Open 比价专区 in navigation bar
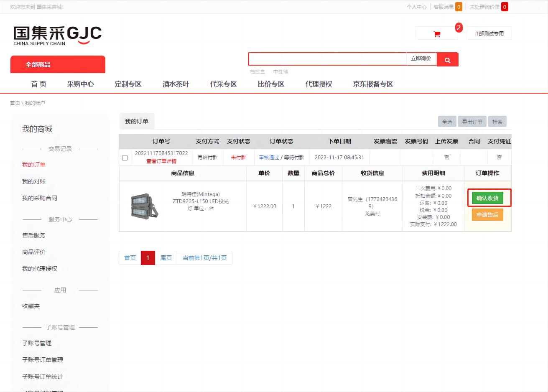 [271, 84]
